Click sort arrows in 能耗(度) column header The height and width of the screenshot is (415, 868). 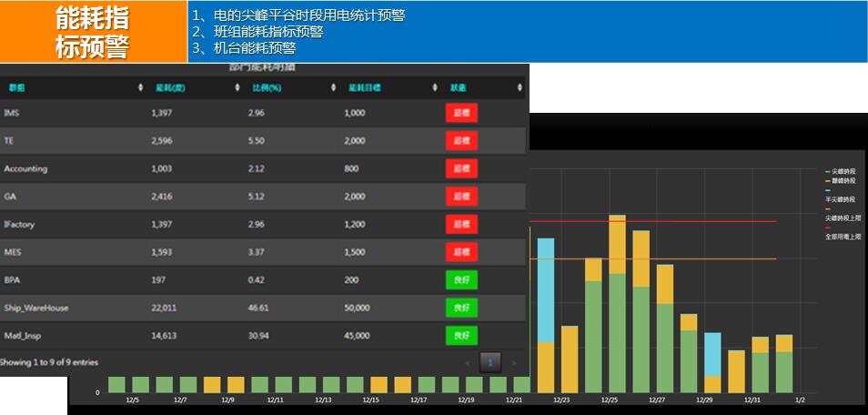click(x=237, y=87)
